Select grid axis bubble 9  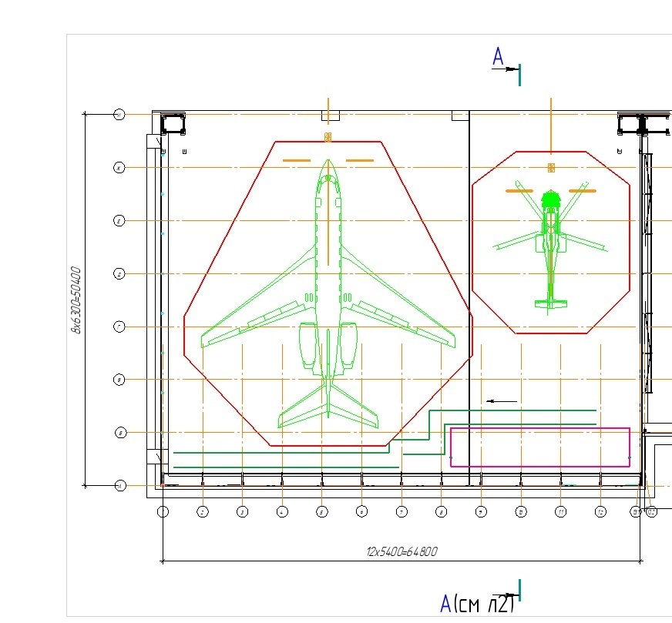click(482, 511)
